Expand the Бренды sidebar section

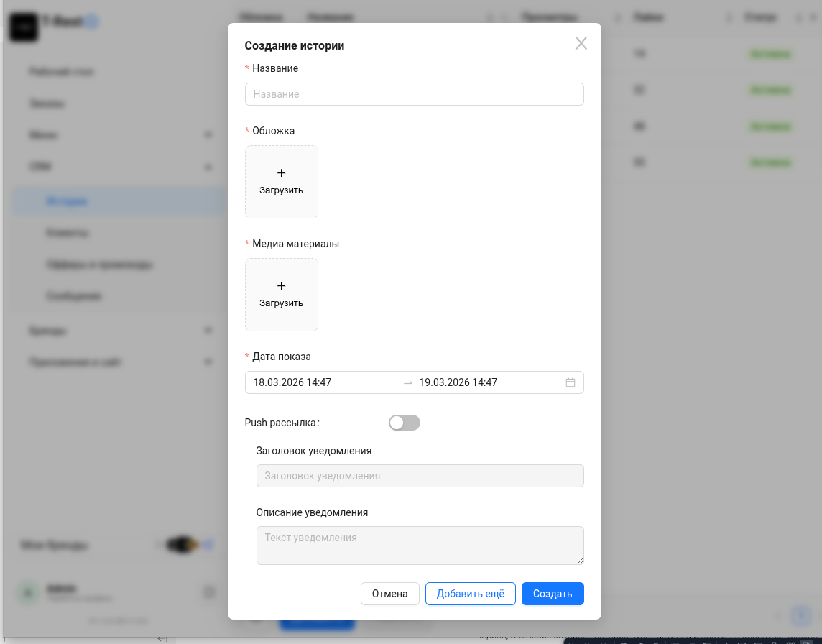208,331
